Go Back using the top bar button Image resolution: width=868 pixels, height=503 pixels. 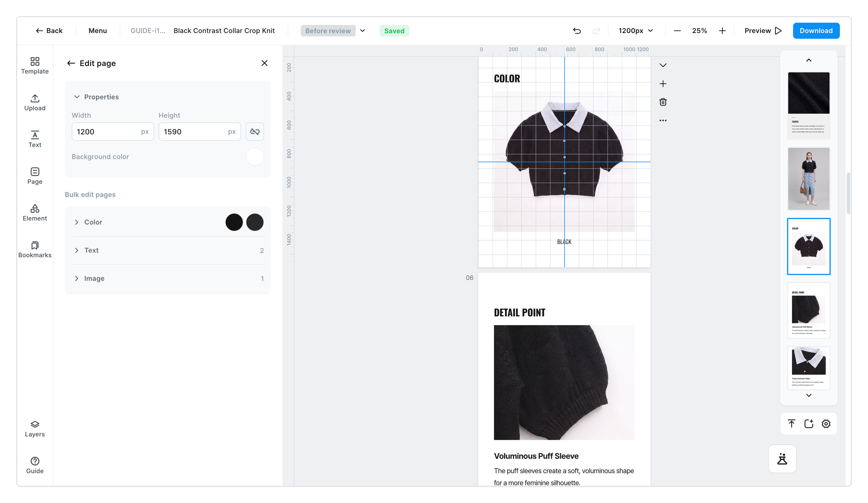[49, 31]
